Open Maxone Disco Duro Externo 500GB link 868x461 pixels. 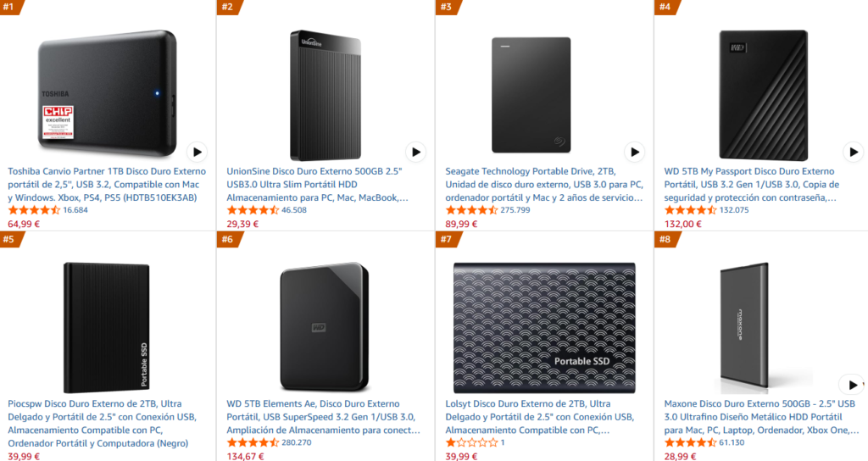click(x=759, y=417)
